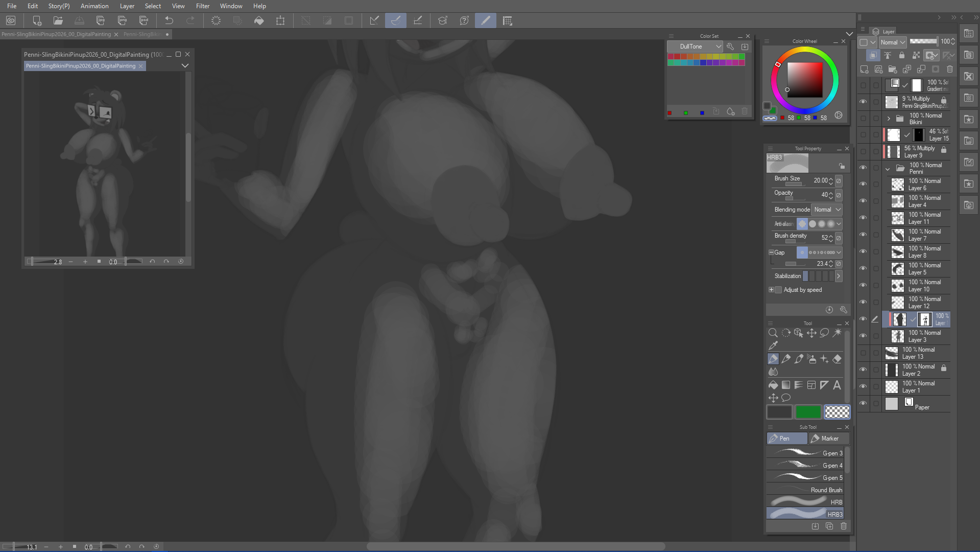The width and height of the screenshot is (980, 552).
Task: Open the Filter menu
Action: click(203, 6)
